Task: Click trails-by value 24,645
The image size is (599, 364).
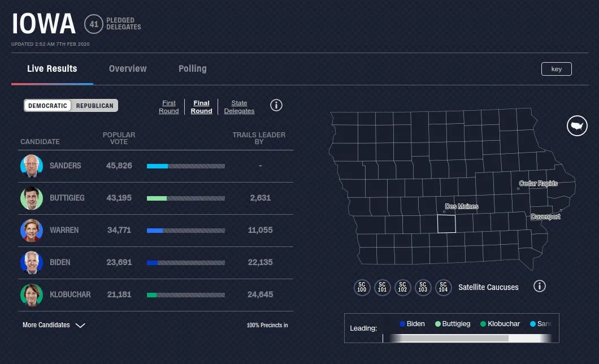Action: click(260, 294)
